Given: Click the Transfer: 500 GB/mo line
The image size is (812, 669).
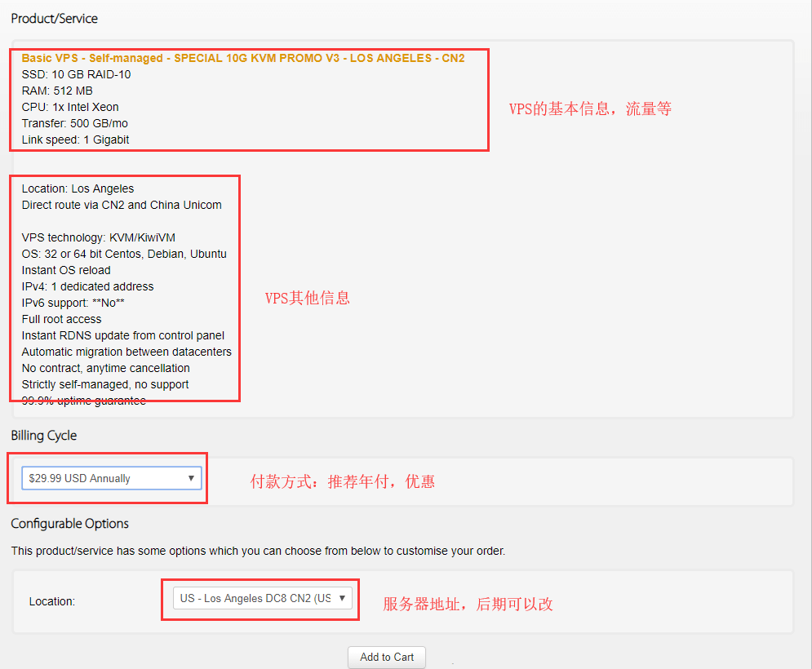Looking at the screenshot, I should [x=74, y=123].
